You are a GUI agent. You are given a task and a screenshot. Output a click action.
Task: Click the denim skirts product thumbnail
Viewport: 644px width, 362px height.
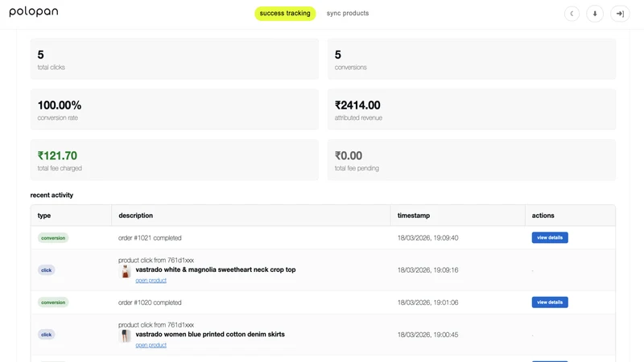[x=125, y=335]
